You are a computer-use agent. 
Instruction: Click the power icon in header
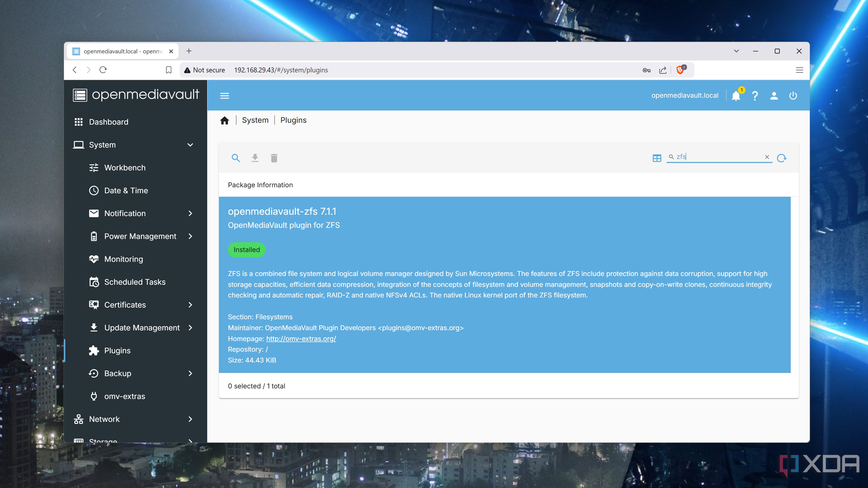(793, 96)
